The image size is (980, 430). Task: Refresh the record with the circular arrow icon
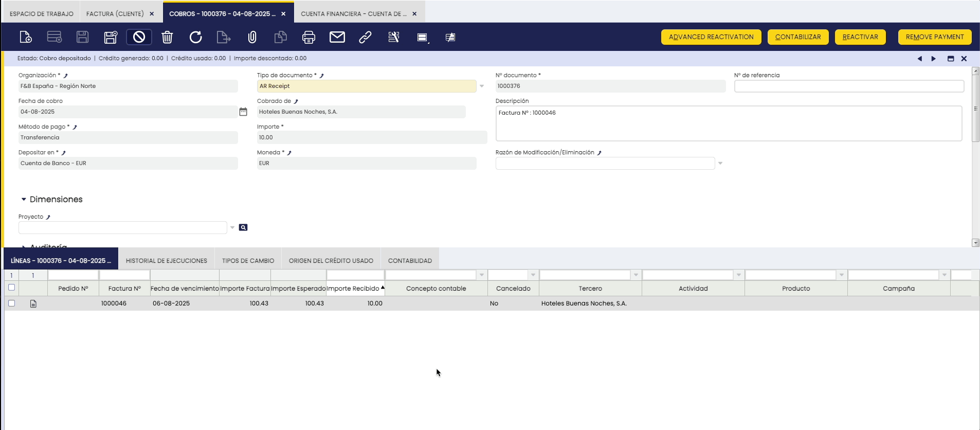[195, 37]
